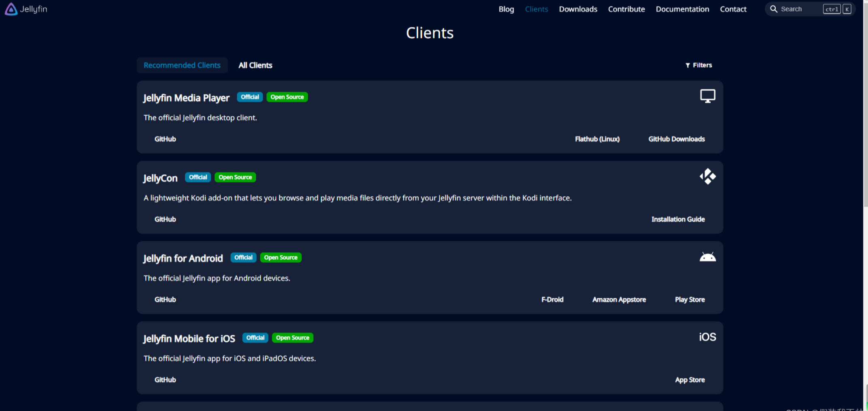Open Flathub (Linux) download link
This screenshot has height=411, width=868.
(x=597, y=139)
